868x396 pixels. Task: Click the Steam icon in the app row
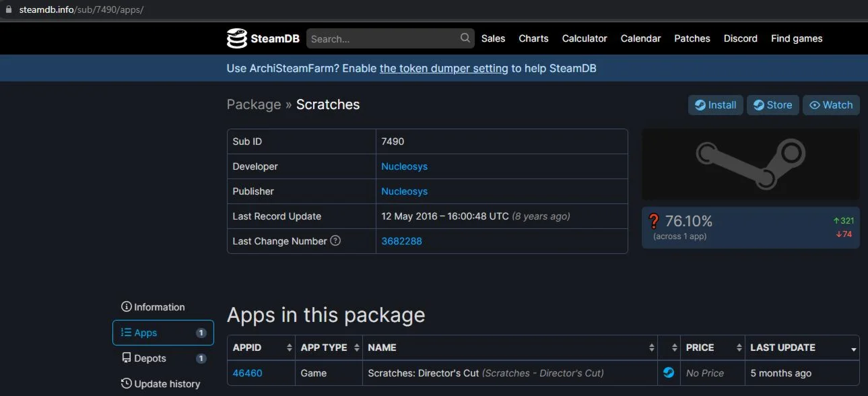click(x=669, y=372)
